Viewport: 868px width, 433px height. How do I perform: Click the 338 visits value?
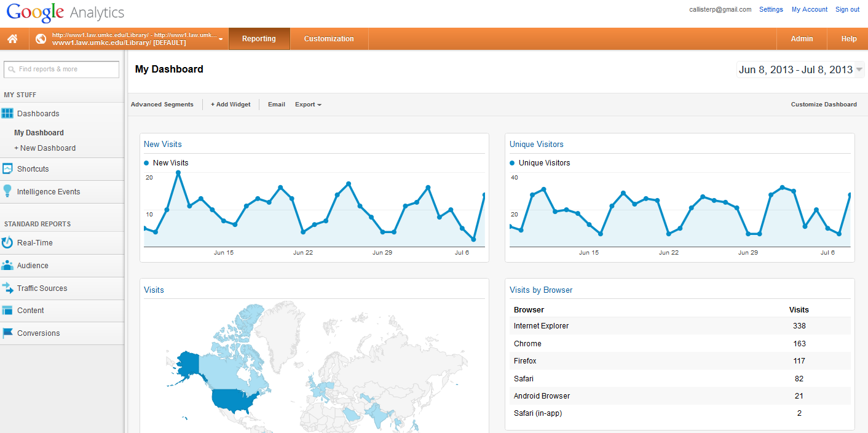(x=799, y=326)
